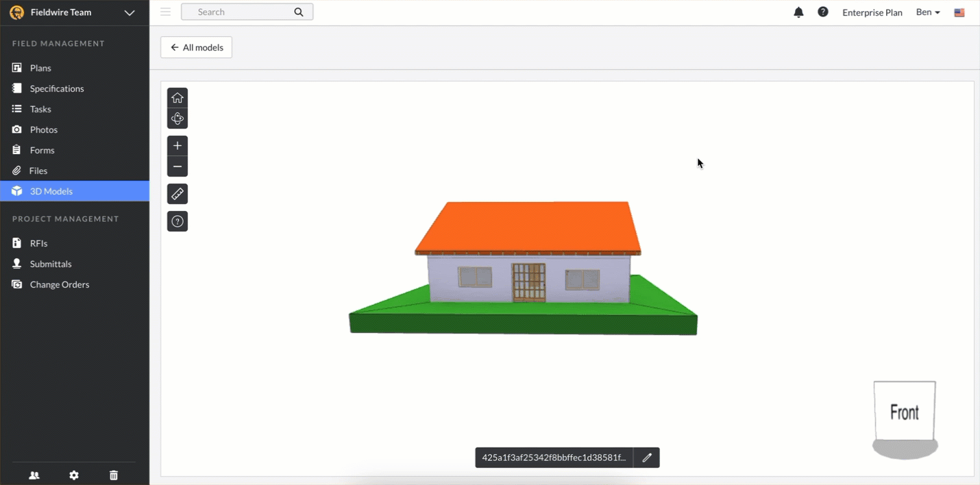Zoom in on the model
980x485 pixels.
click(x=177, y=145)
